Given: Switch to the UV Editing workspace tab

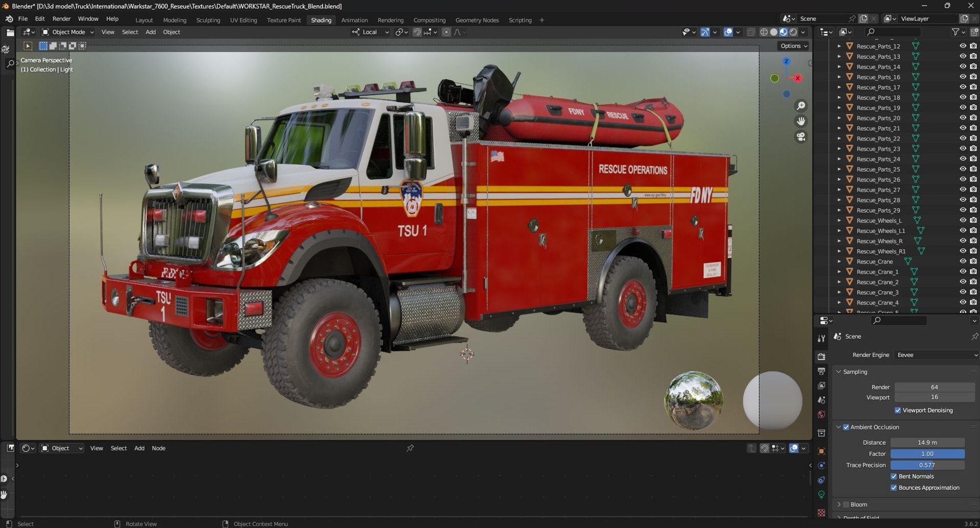Looking at the screenshot, I should click(243, 20).
